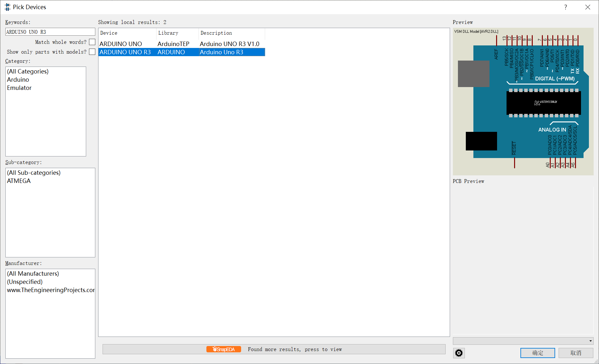Select the Unspecified manufacturer entry
The width and height of the screenshot is (599, 364).
pos(25,282)
